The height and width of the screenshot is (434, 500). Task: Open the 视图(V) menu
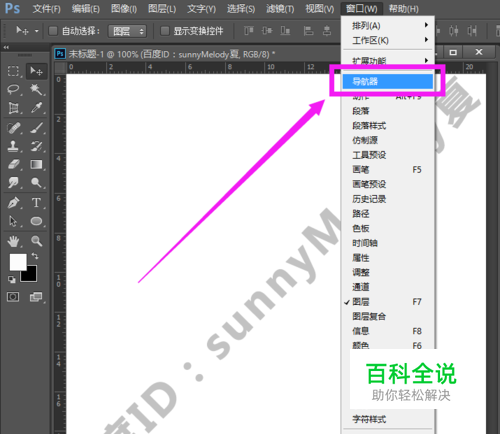tap(320, 9)
